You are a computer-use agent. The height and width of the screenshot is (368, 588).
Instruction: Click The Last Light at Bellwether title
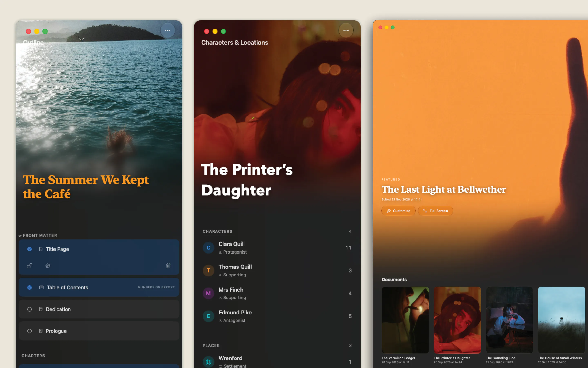(x=444, y=189)
